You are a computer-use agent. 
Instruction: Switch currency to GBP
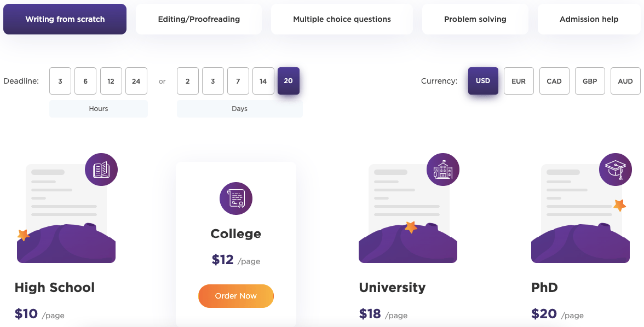coord(590,81)
